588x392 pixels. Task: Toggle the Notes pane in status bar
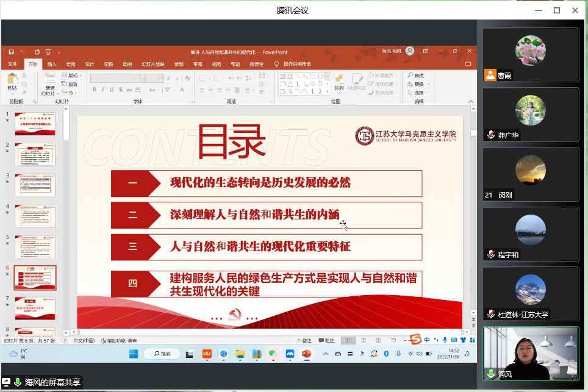[304, 341]
